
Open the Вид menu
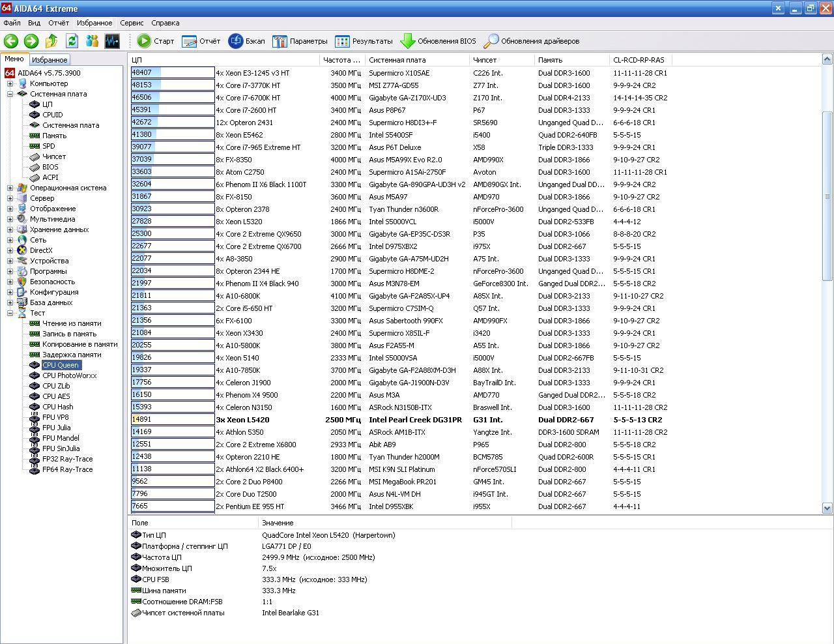click(34, 23)
